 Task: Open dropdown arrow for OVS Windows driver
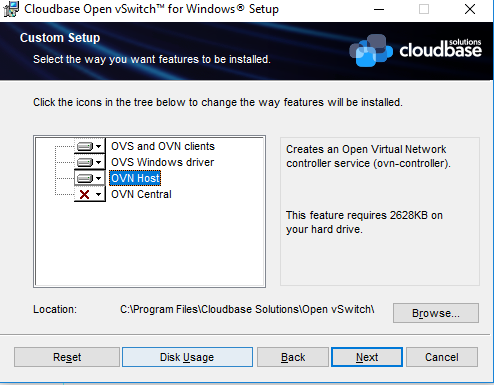click(x=99, y=162)
